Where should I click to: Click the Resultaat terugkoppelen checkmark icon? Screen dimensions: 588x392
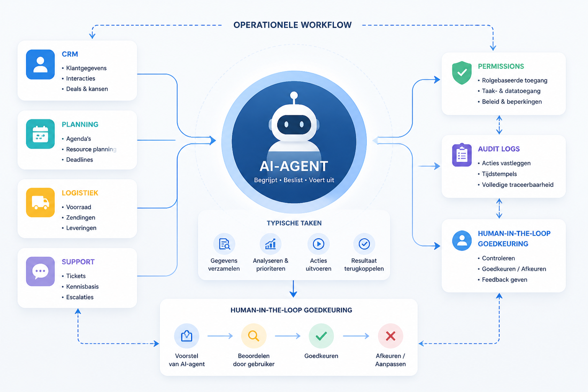click(364, 244)
